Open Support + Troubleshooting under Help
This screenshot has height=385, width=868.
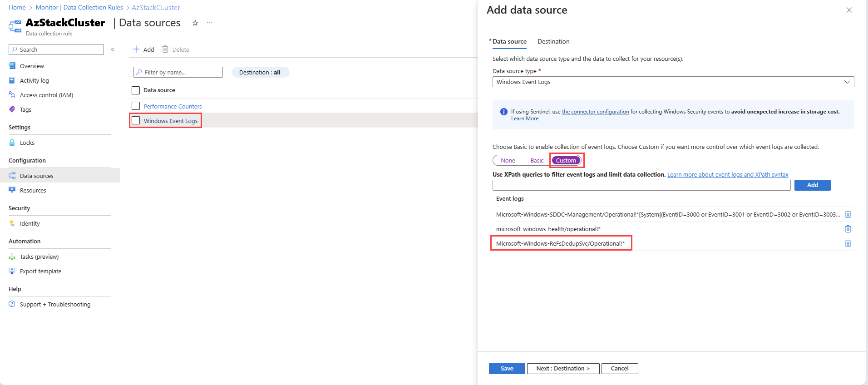pos(55,304)
